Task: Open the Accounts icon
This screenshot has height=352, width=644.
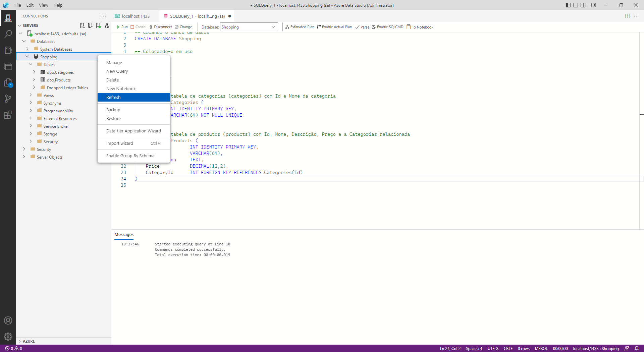Action: tap(8, 320)
